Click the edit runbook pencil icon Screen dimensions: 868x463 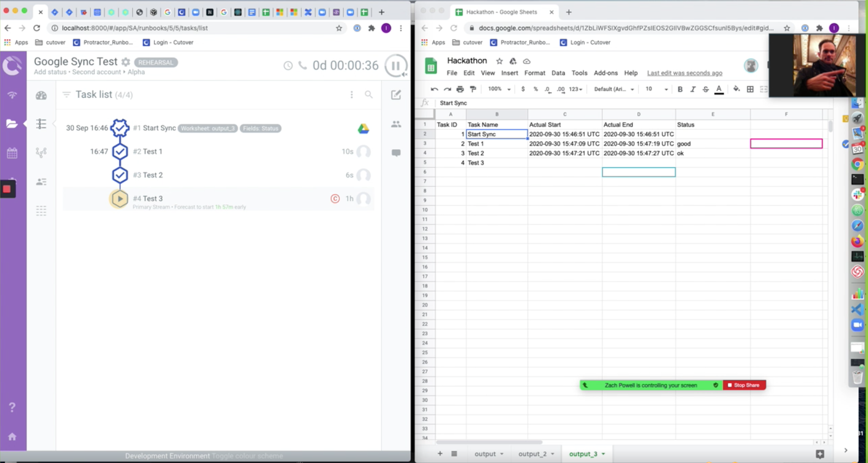396,95
